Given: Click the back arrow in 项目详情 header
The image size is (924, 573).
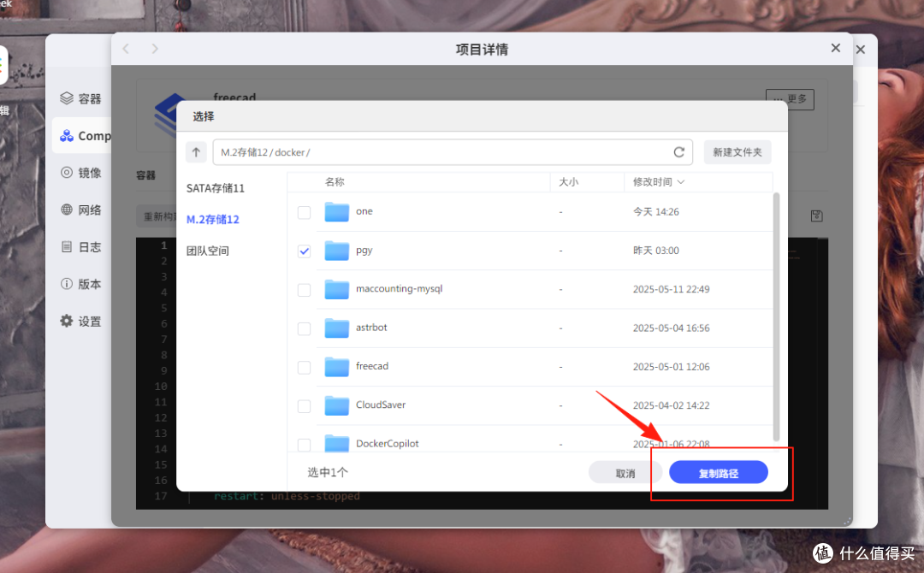Looking at the screenshot, I should pyautogui.click(x=126, y=48).
